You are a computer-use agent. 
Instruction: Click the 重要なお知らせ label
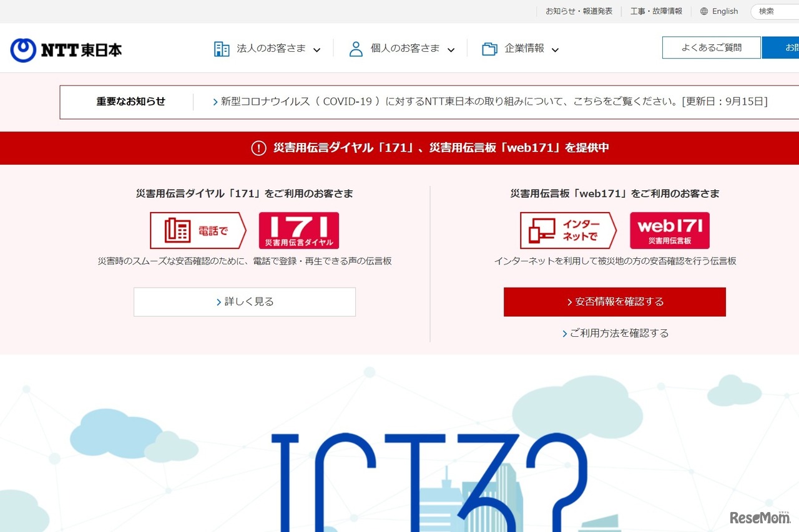pyautogui.click(x=131, y=102)
